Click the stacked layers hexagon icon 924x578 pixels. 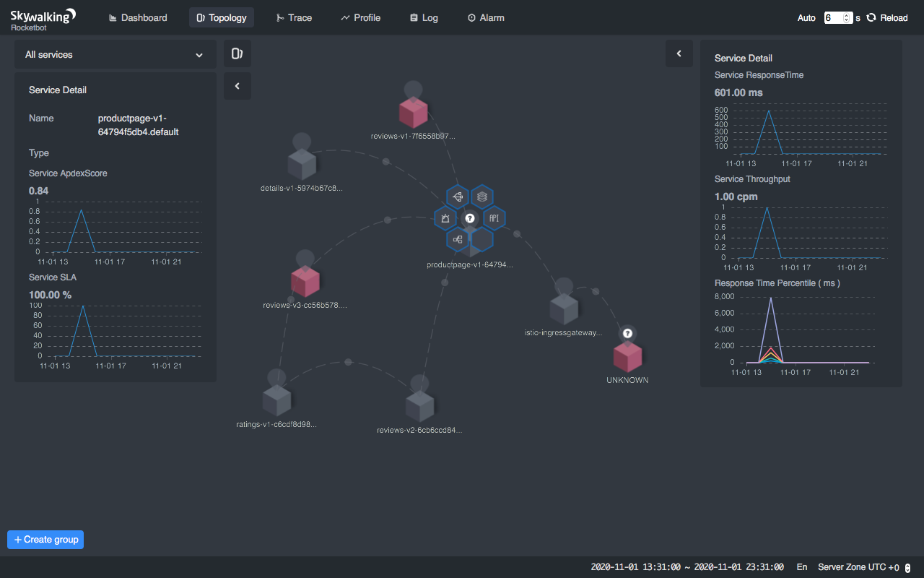(482, 197)
